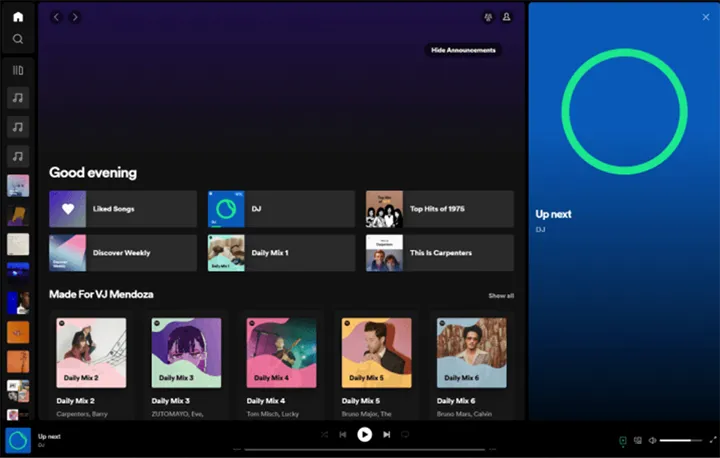Viewport: 720px width, 458px height.
Task: Navigate back with the left arrow
Action: (56, 17)
